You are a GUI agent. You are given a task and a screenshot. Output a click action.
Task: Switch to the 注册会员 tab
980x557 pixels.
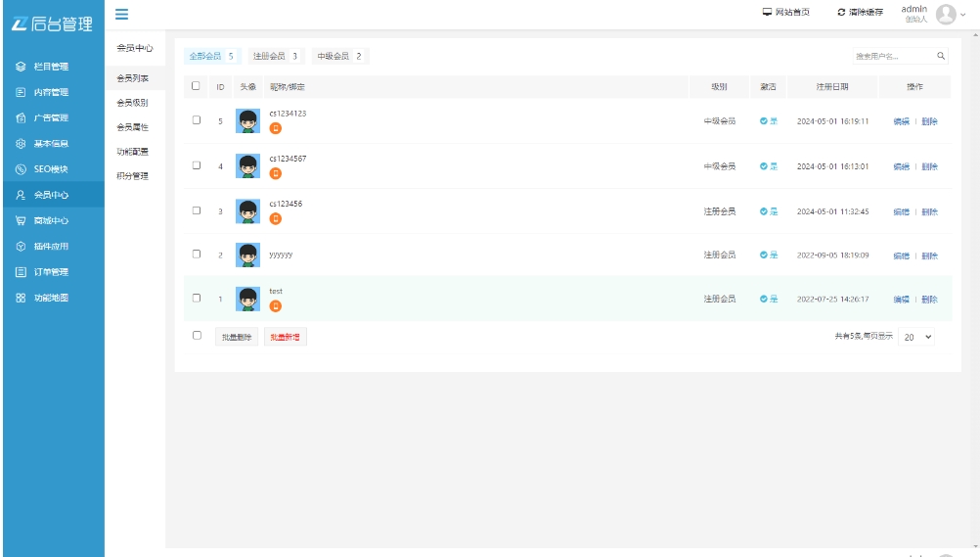click(276, 56)
